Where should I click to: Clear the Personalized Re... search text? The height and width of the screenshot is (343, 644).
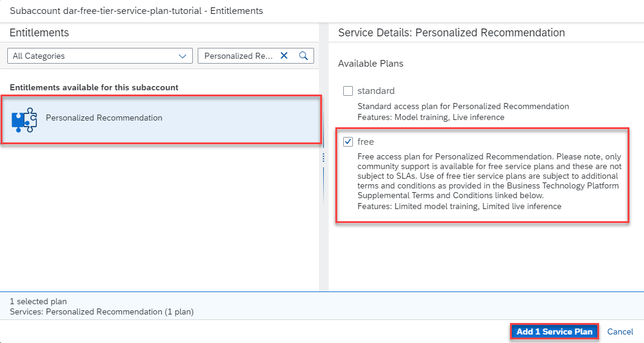coord(284,55)
